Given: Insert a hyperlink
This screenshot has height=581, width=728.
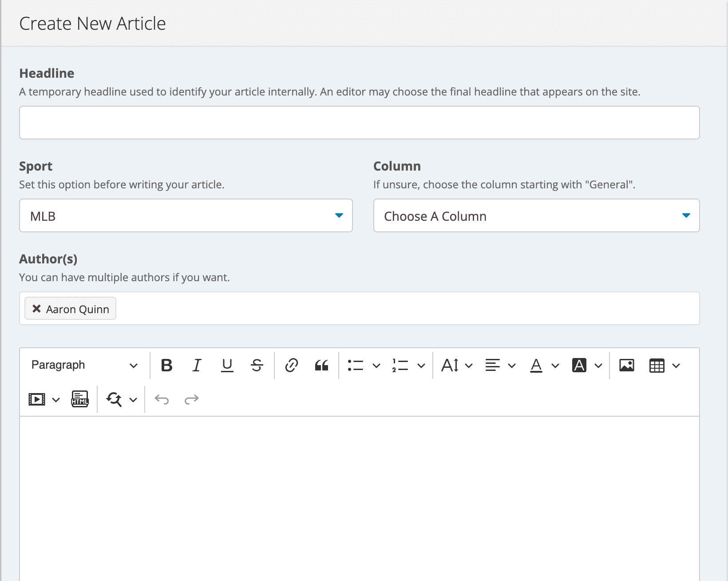Looking at the screenshot, I should pos(291,365).
